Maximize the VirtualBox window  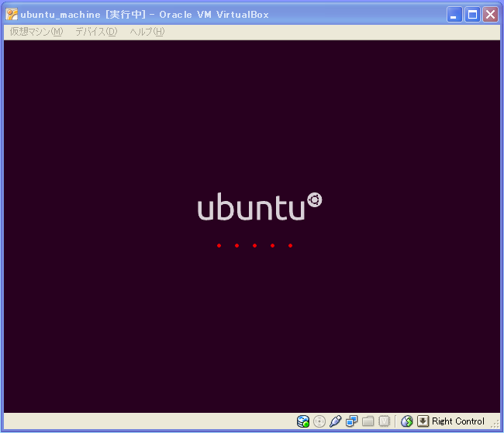[472, 15]
